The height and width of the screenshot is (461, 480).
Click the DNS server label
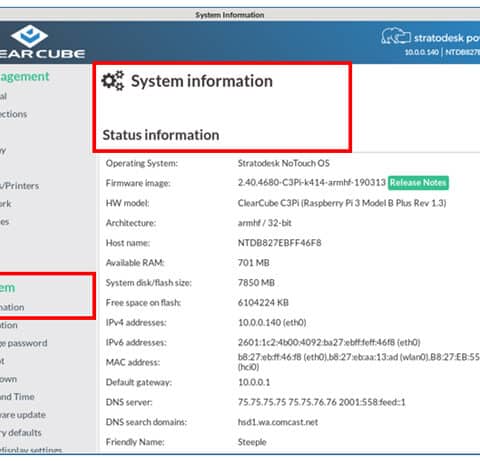[x=129, y=402]
